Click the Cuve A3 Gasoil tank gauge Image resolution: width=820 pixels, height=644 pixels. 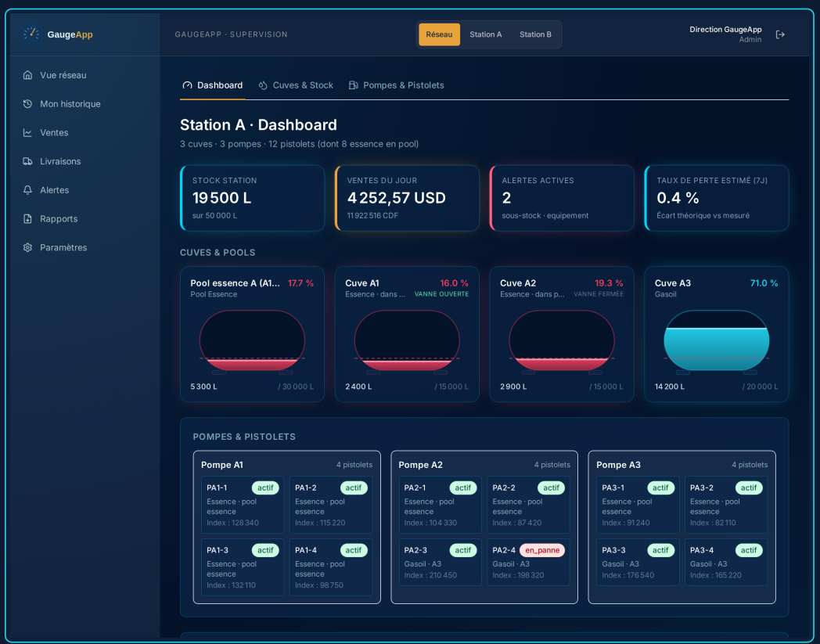click(717, 341)
